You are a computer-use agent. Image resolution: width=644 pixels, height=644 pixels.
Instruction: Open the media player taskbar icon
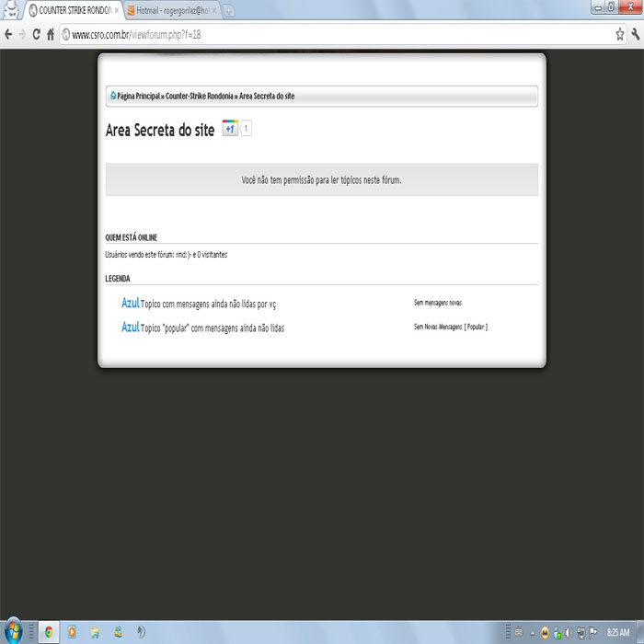72,632
